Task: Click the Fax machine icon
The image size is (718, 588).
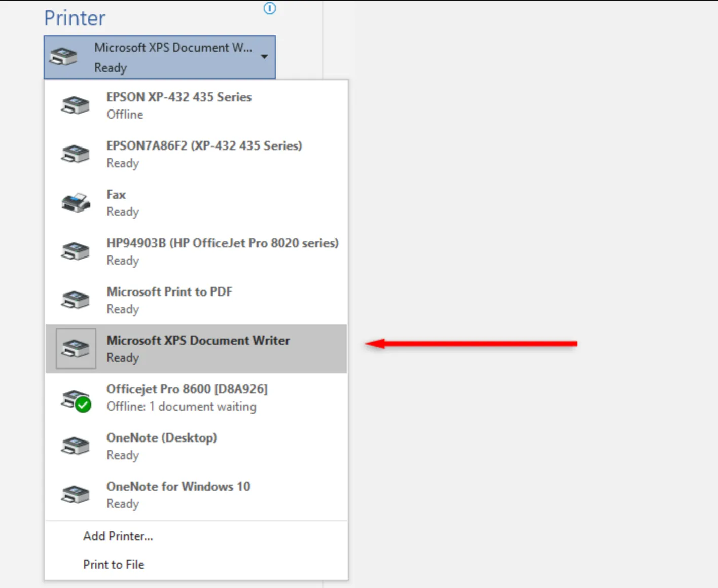Action: [x=75, y=202]
